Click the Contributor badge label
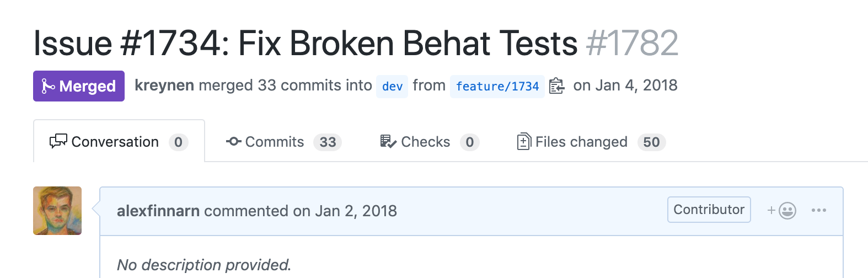The image size is (868, 278). [x=709, y=210]
